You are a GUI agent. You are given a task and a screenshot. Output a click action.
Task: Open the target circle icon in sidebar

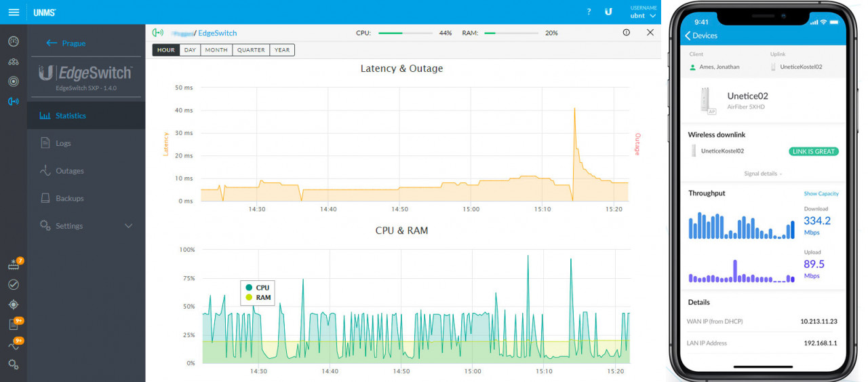tap(14, 81)
